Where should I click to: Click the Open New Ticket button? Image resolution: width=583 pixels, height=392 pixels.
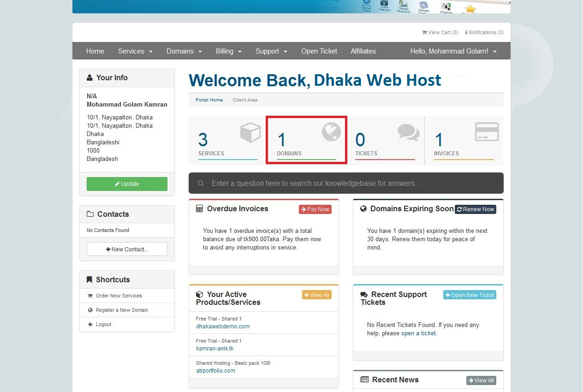click(470, 295)
